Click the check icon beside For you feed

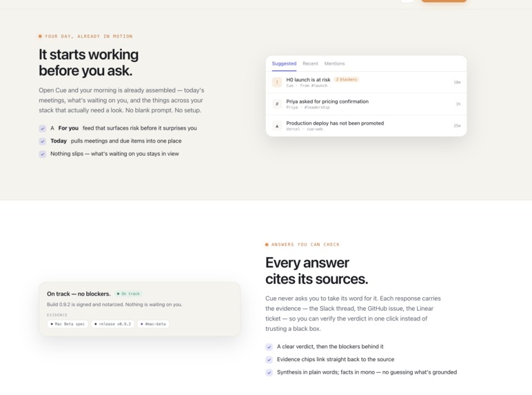pyautogui.click(x=43, y=128)
